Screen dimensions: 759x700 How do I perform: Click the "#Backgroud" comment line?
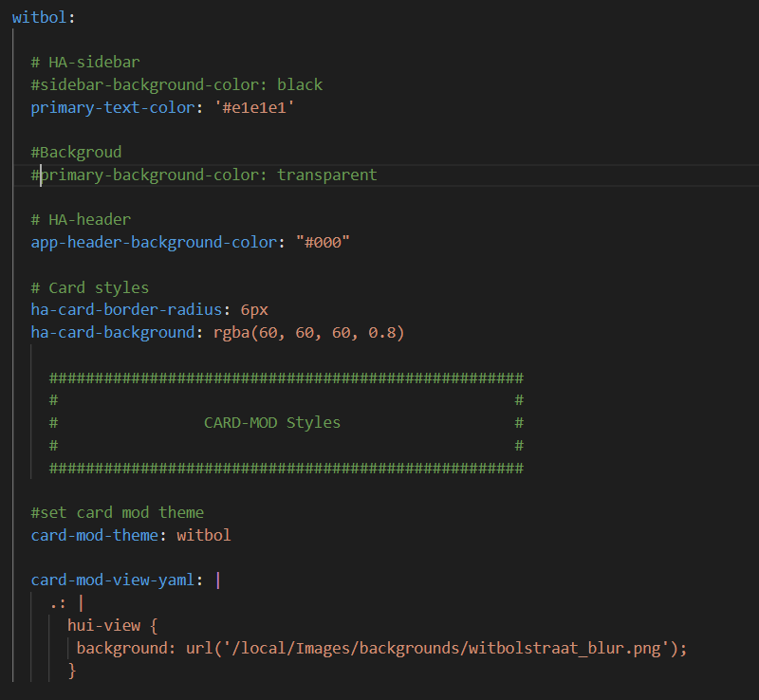pos(76,152)
